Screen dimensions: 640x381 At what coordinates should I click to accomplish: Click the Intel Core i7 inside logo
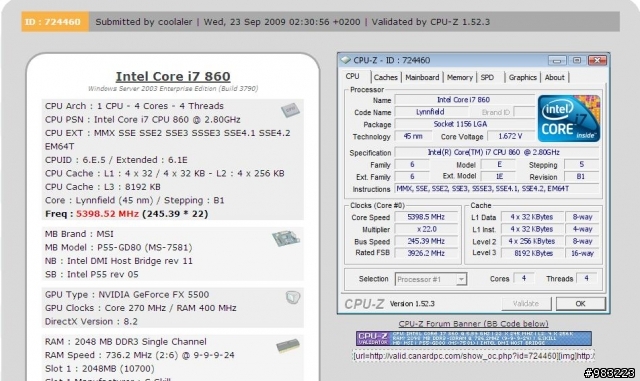[x=569, y=118]
